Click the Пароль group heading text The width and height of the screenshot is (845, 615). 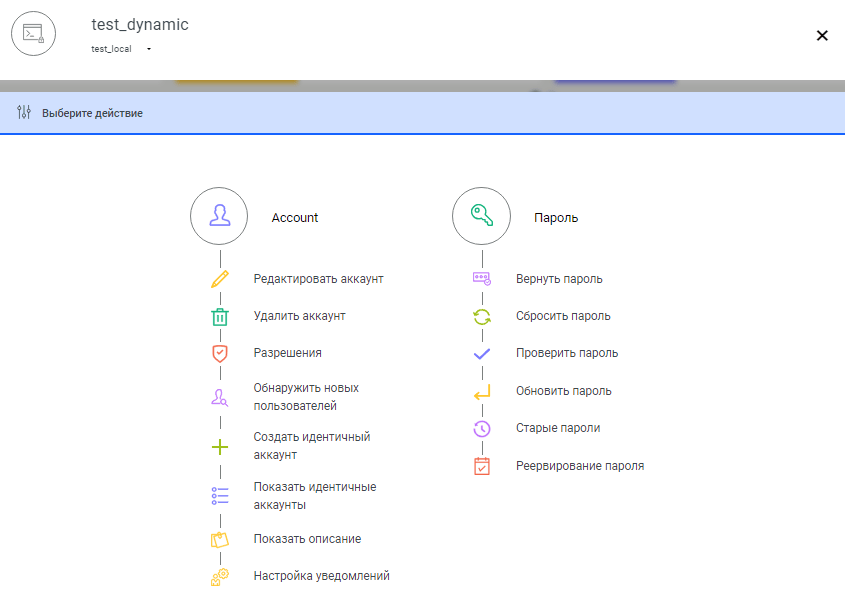pyautogui.click(x=556, y=218)
